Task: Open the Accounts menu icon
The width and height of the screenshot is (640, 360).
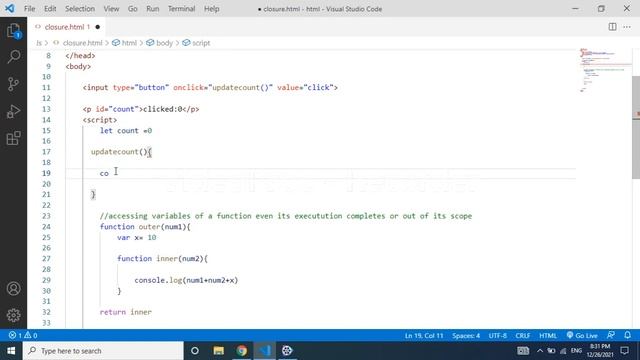Action: [13, 289]
